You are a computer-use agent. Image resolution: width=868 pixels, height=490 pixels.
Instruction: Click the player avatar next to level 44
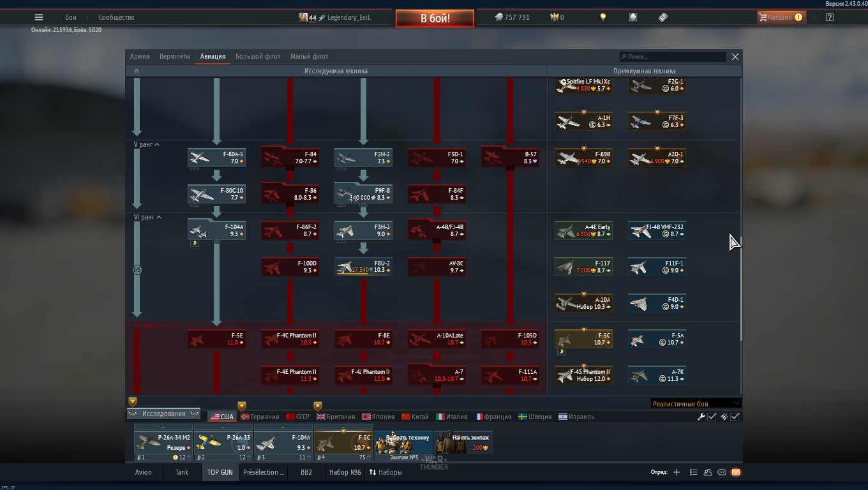pos(303,17)
